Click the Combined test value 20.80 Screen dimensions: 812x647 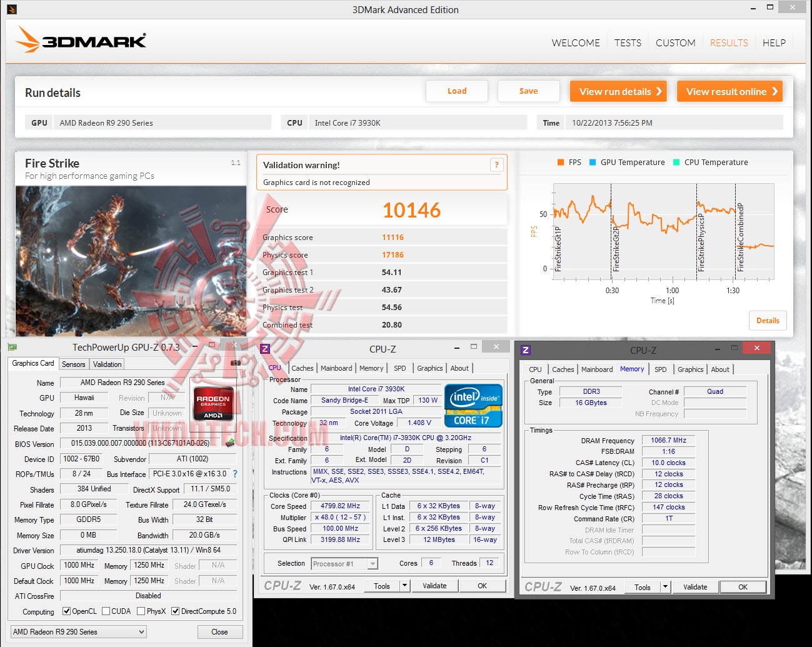392,325
